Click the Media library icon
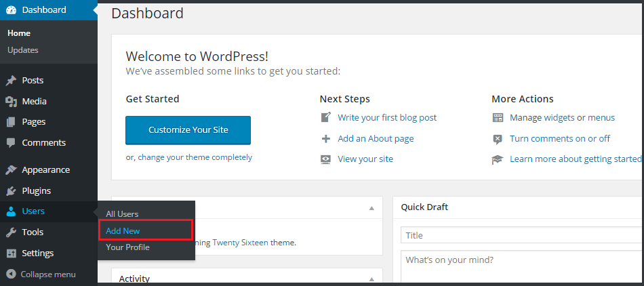The image size is (644, 286). (11, 102)
